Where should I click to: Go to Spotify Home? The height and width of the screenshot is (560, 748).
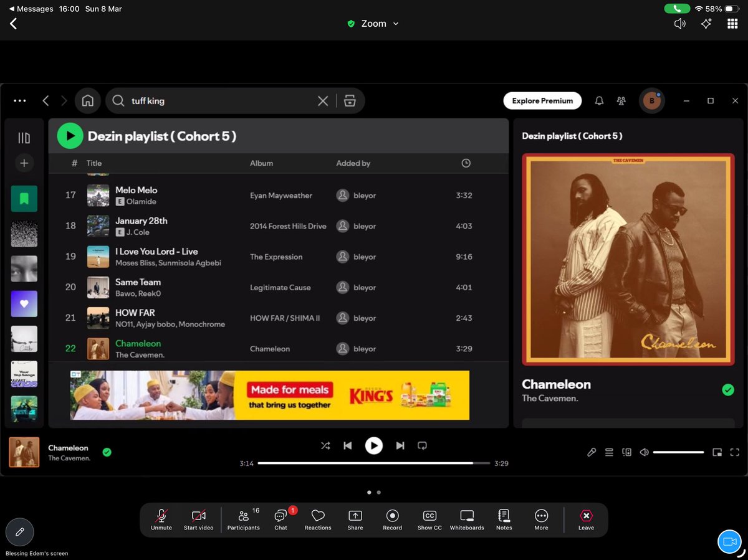click(x=88, y=100)
